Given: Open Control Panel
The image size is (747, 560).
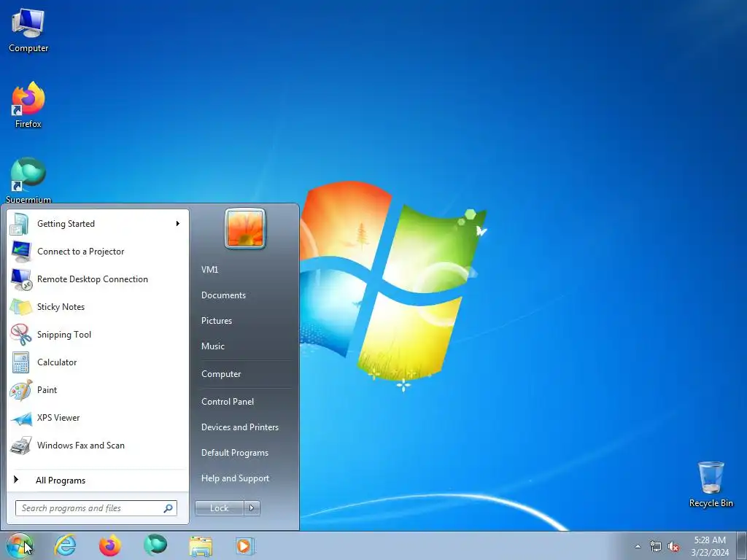Looking at the screenshot, I should pos(228,402).
